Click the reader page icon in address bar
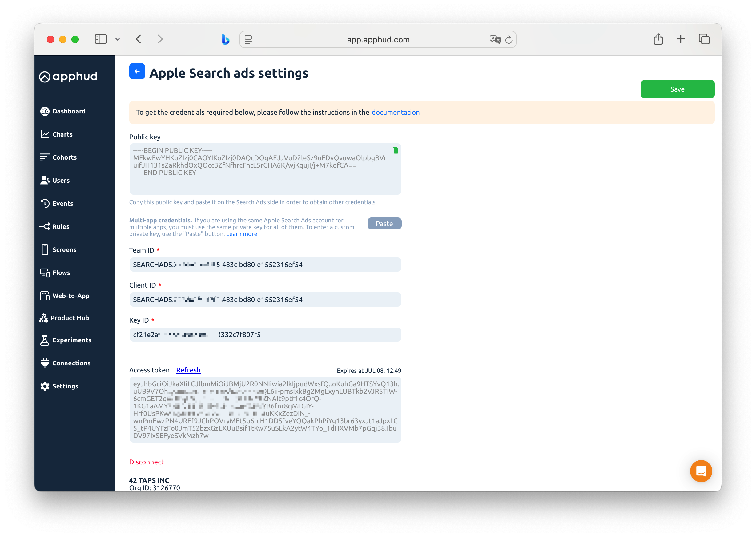 point(248,40)
